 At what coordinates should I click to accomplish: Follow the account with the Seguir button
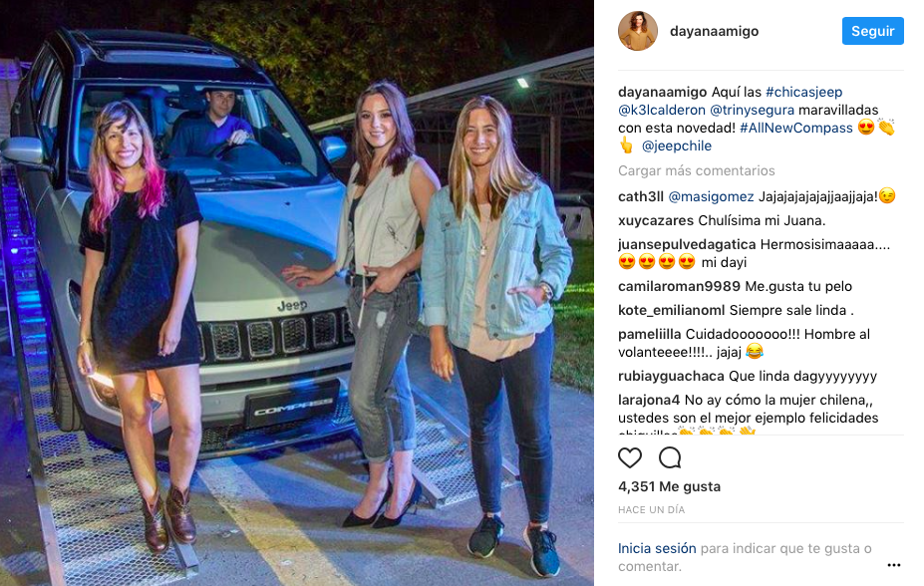point(873,31)
